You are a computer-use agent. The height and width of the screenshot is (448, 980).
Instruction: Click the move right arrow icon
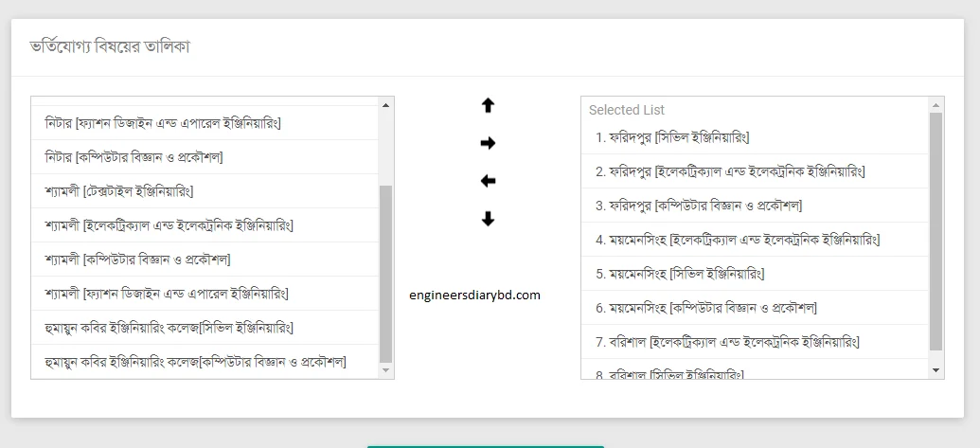tap(488, 143)
